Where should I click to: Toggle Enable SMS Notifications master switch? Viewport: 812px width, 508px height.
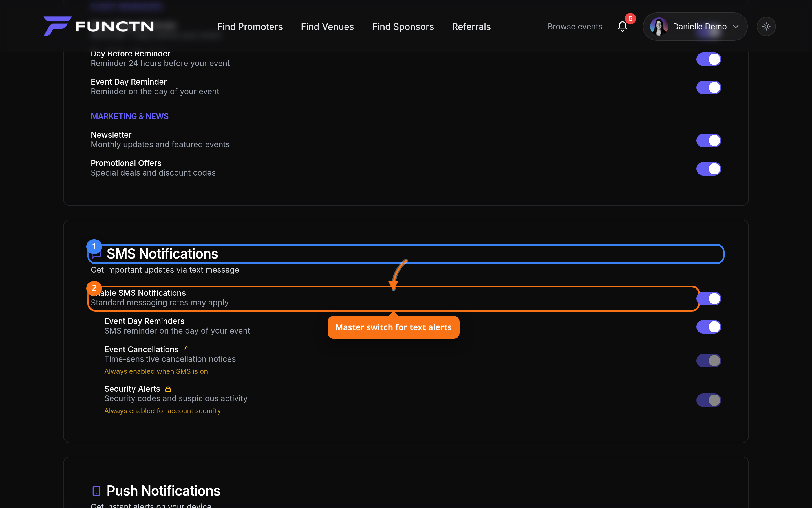point(709,298)
